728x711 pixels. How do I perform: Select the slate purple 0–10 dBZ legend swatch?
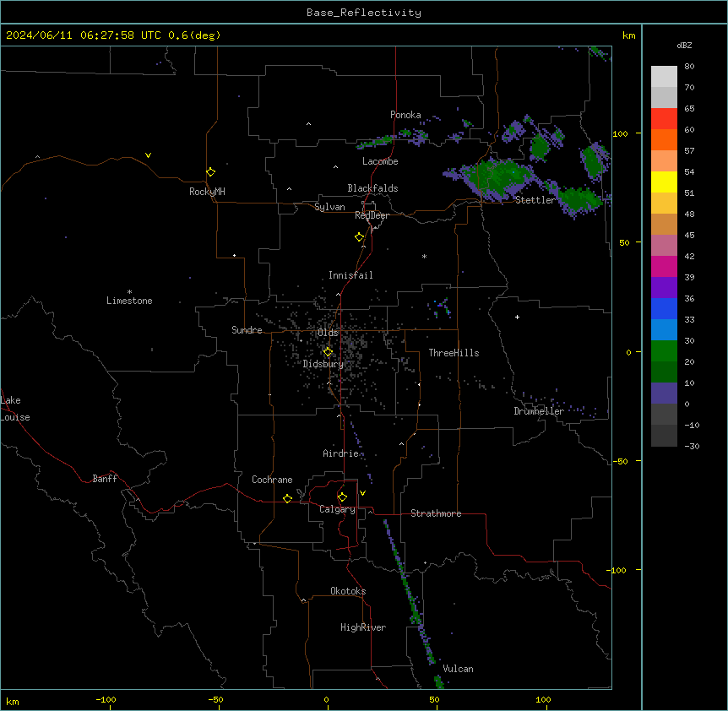tap(664, 393)
